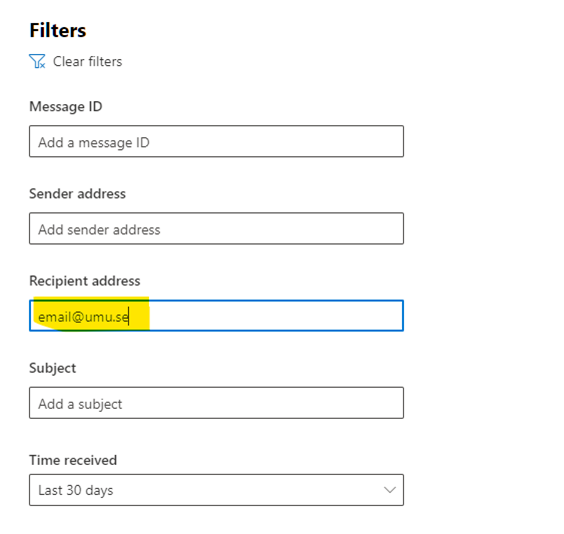Click the Sender address label

(x=77, y=194)
